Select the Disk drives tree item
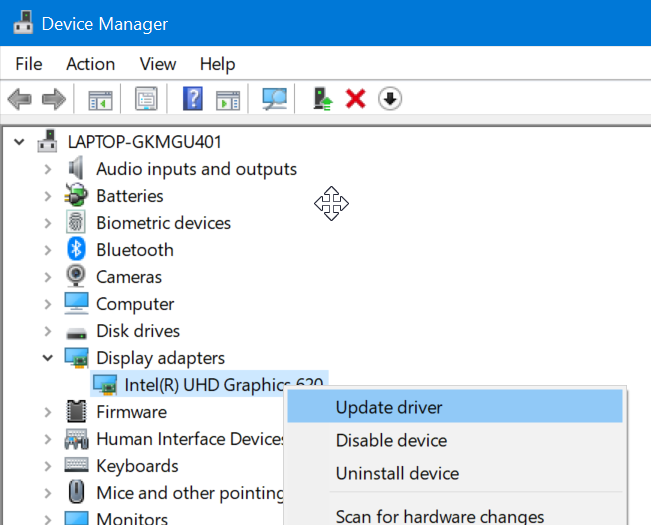The height and width of the screenshot is (525, 651). click(137, 331)
